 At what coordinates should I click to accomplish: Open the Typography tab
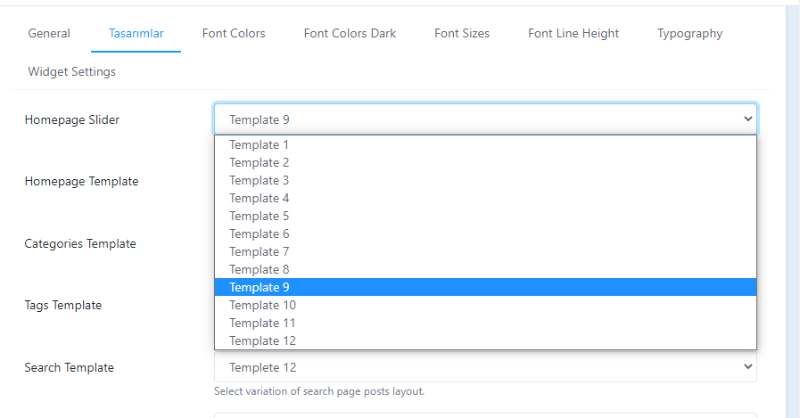click(x=690, y=34)
